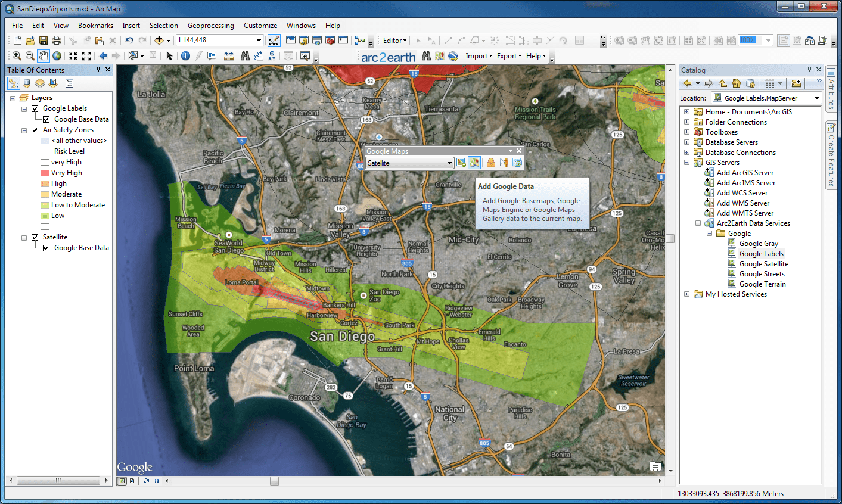Open Catalog Location dropdown
842x504 pixels.
817,98
